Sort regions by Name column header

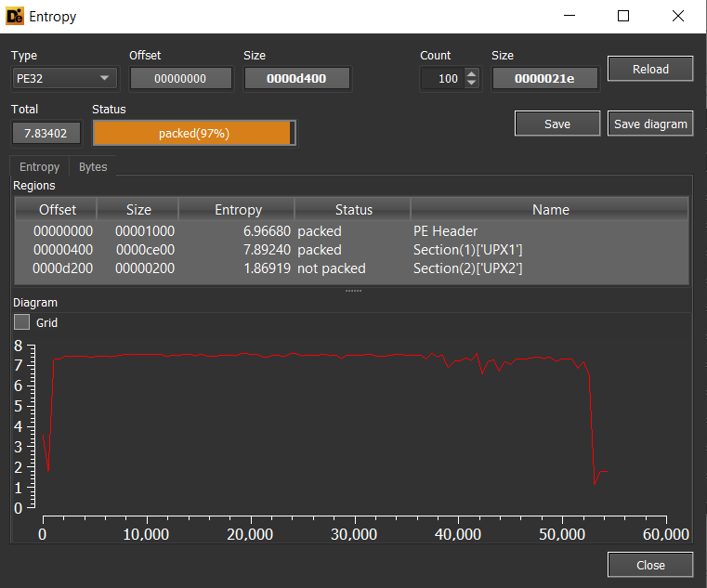(x=550, y=210)
